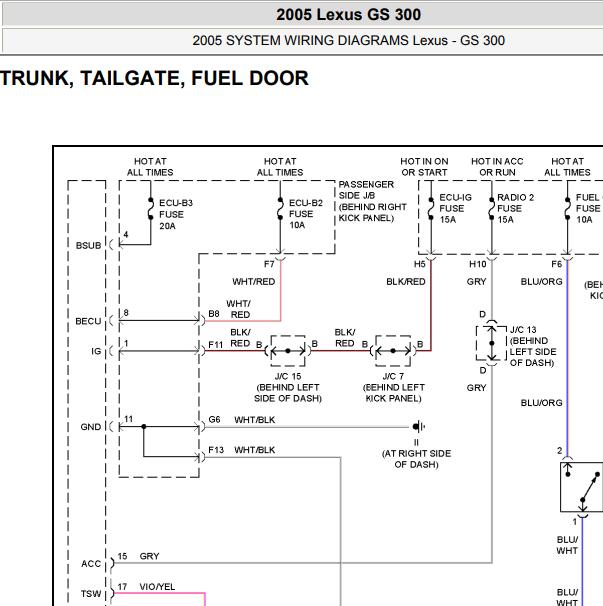Click the 'WHT/RED' label below F7
The height and width of the screenshot is (606, 603).
coord(254,282)
